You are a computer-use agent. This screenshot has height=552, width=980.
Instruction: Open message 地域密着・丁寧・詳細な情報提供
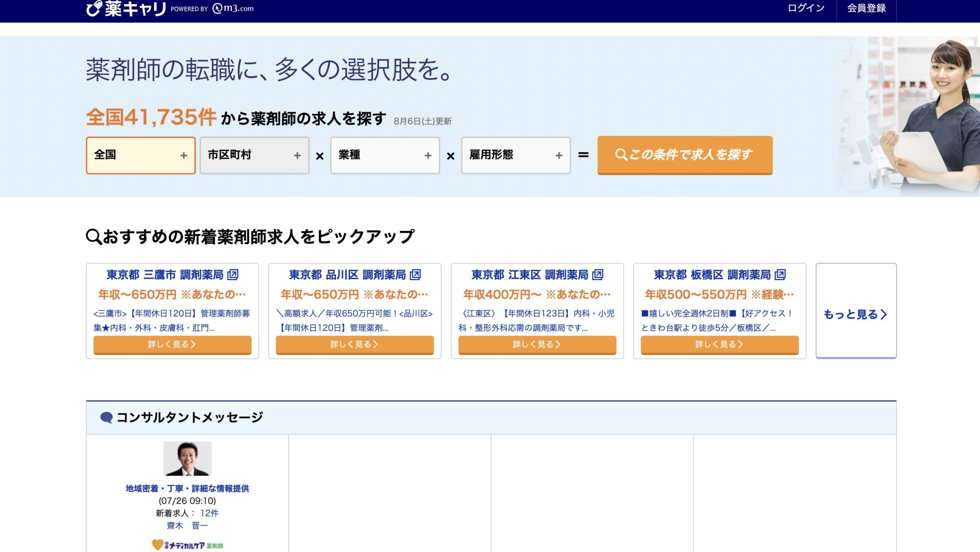coord(187,488)
